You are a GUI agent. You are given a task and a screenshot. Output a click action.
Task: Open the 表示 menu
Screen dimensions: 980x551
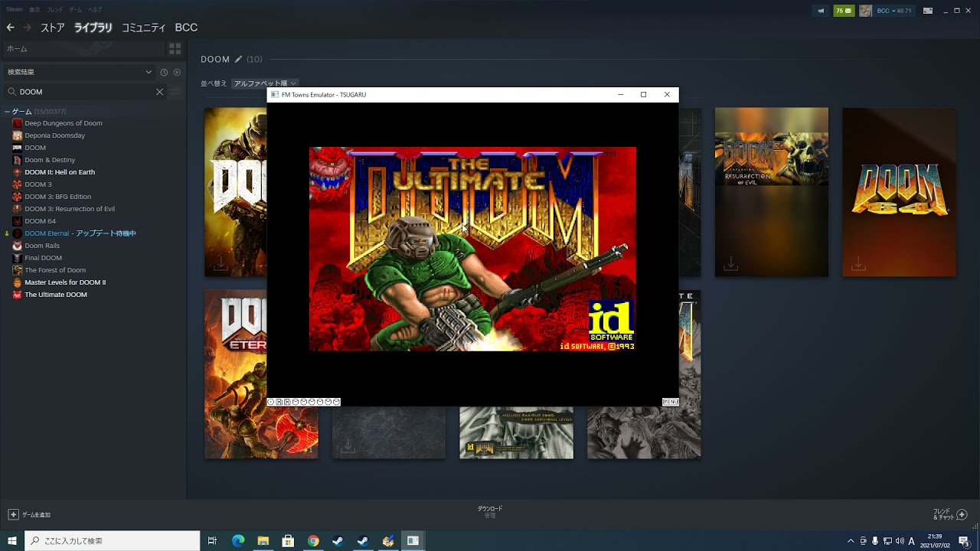[x=34, y=10]
